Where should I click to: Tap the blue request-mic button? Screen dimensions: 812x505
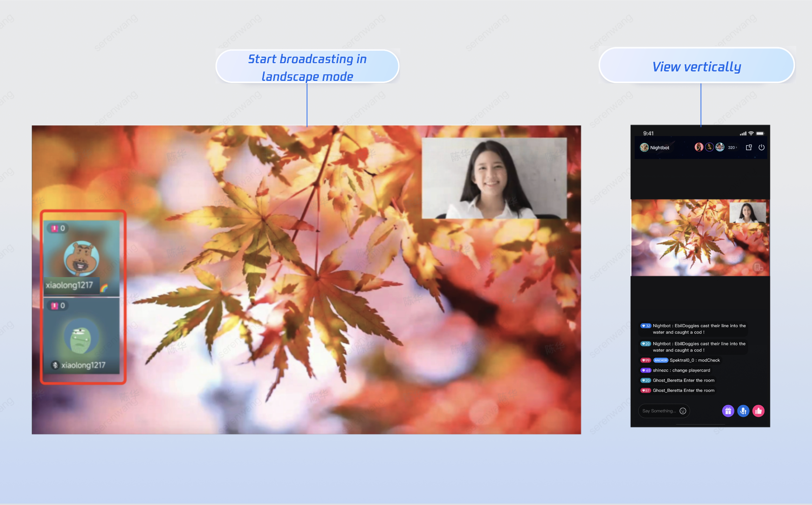pyautogui.click(x=743, y=411)
